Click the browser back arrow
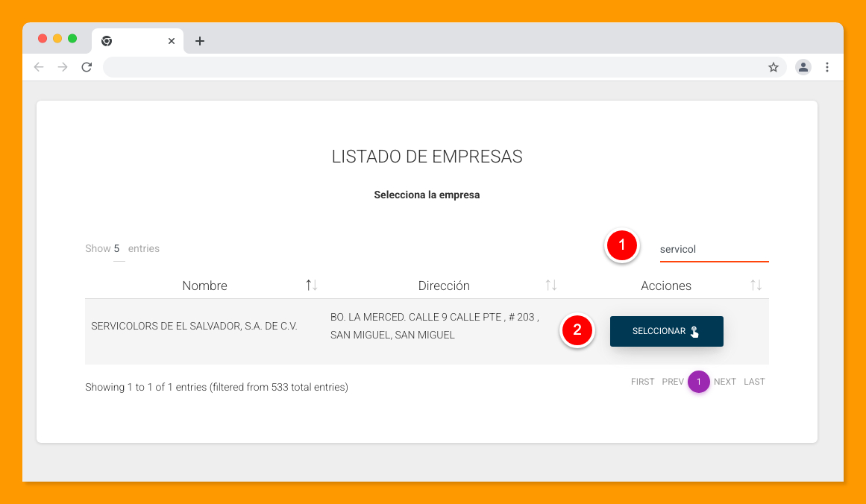This screenshot has height=504, width=866. pyautogui.click(x=39, y=67)
